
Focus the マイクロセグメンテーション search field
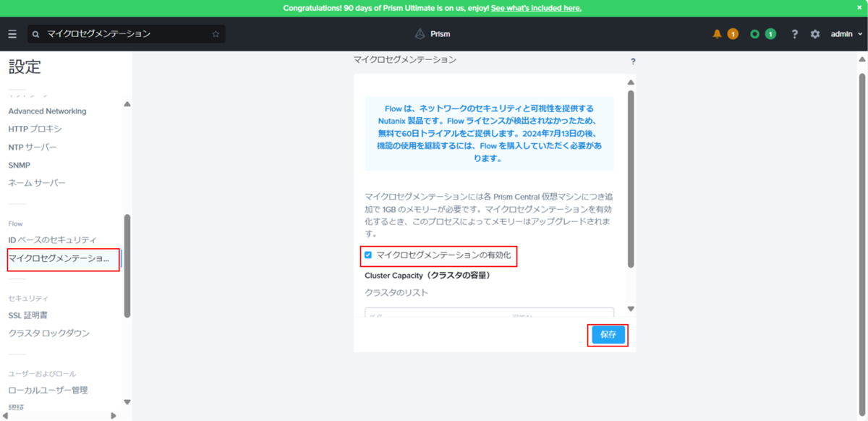click(x=127, y=34)
